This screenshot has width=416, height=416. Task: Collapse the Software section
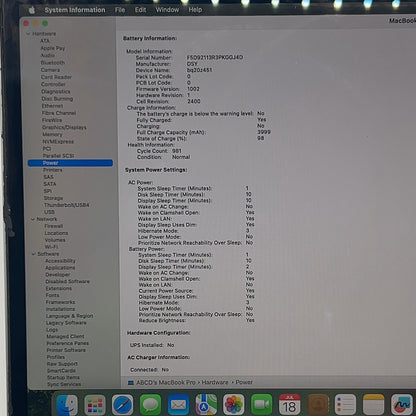(x=34, y=254)
